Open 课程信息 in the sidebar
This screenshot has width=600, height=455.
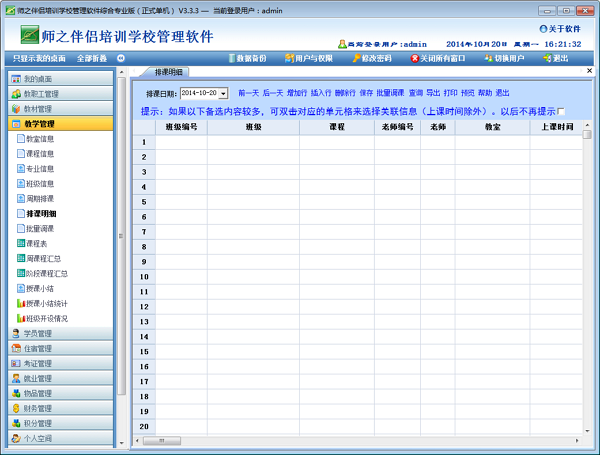36,154
